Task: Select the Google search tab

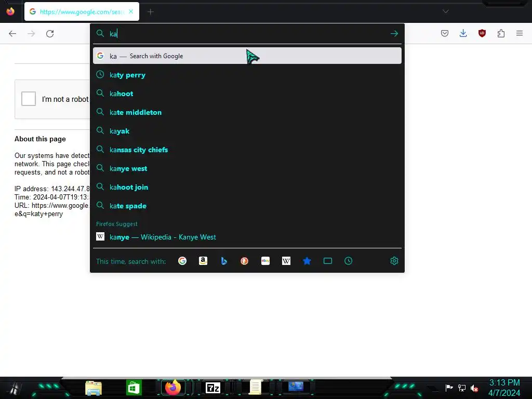Action: [x=82, y=11]
